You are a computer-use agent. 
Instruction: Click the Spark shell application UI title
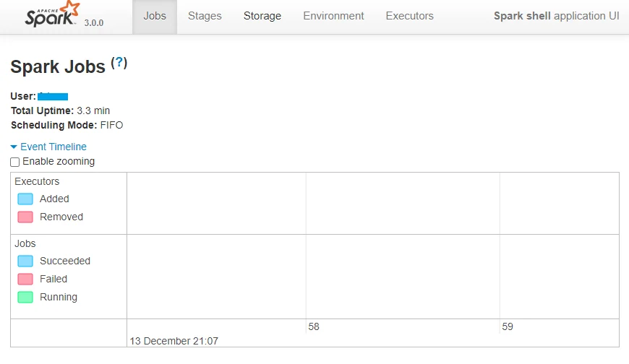click(556, 16)
